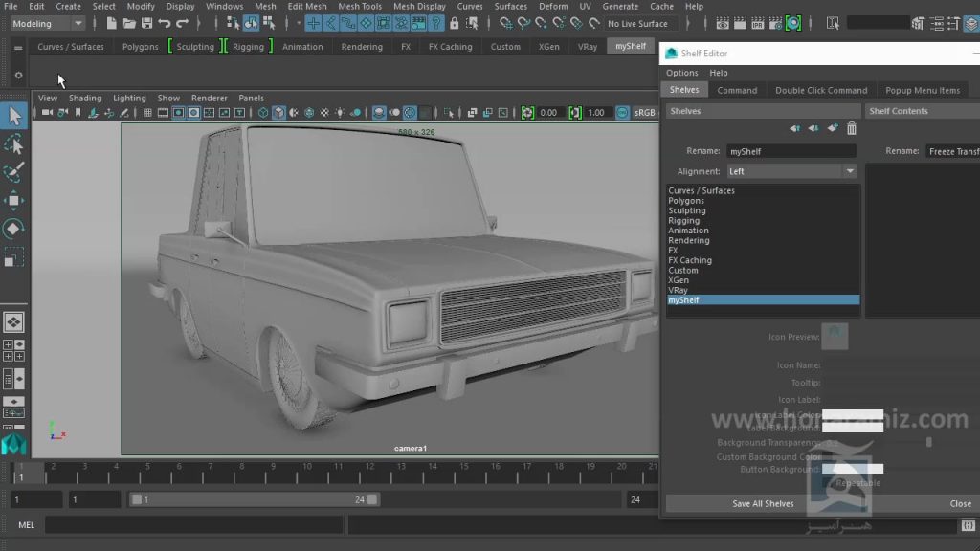
Task: Open the Modeling menu set dropdown
Action: pyautogui.click(x=48, y=24)
